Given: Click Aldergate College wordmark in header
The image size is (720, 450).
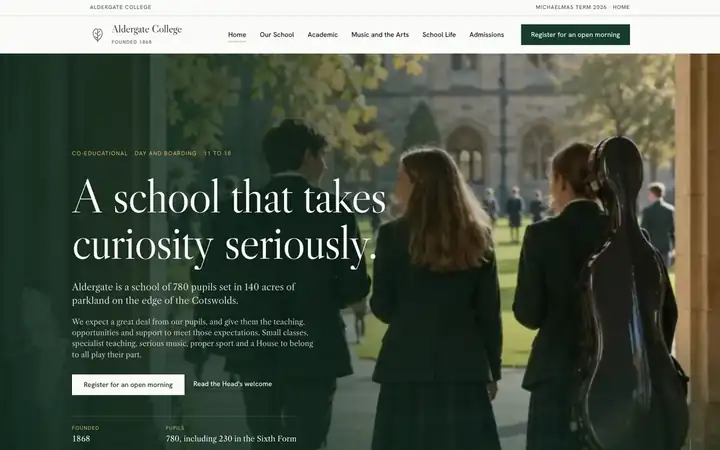Looking at the screenshot, I should tap(147, 29).
